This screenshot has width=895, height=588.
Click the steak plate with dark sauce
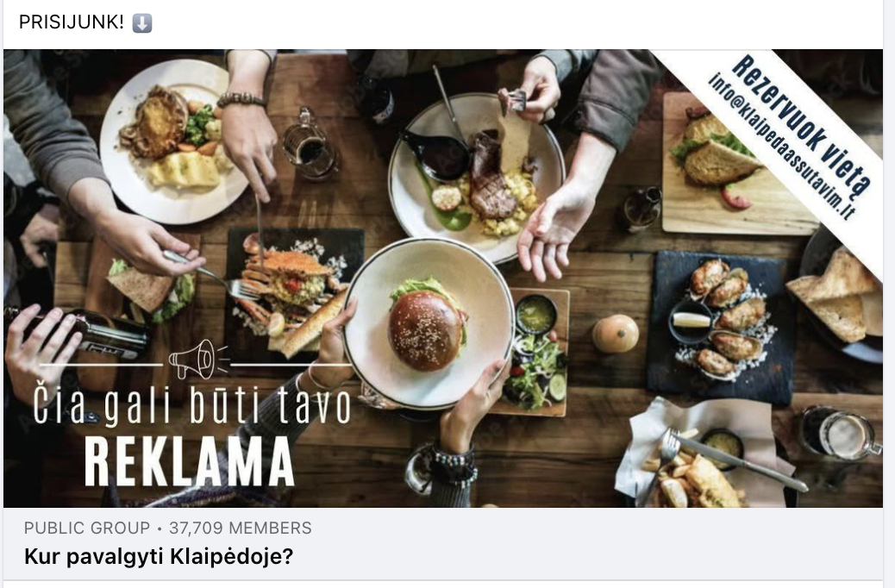tap(475, 177)
